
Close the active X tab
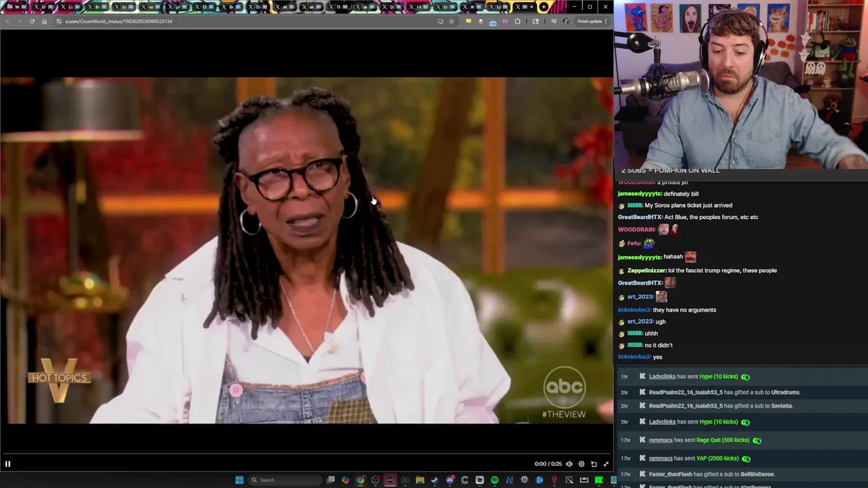[532, 7]
